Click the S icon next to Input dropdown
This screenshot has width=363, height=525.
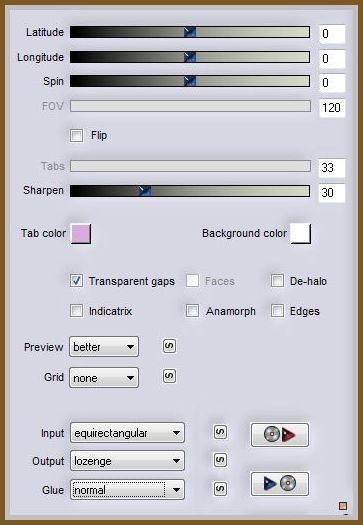pyautogui.click(x=220, y=432)
